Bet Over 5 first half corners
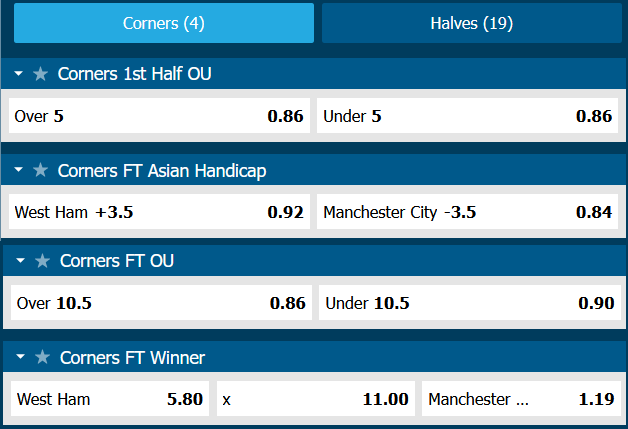Viewport: 628px width, 429px height. pos(158,116)
